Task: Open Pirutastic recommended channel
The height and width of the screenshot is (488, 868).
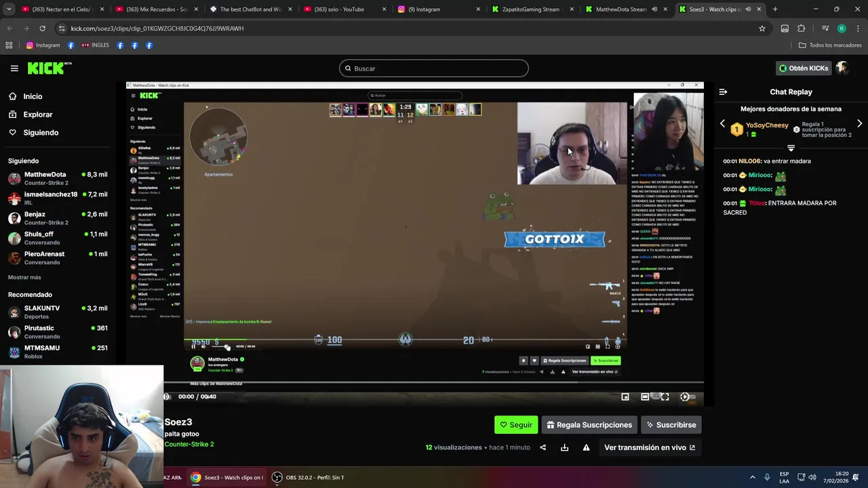Action: [58, 331]
